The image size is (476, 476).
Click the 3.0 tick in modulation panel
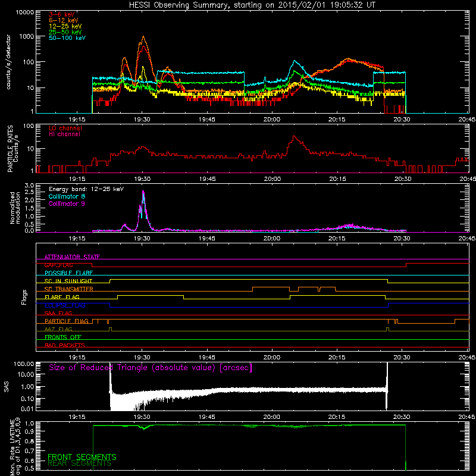(x=29, y=186)
